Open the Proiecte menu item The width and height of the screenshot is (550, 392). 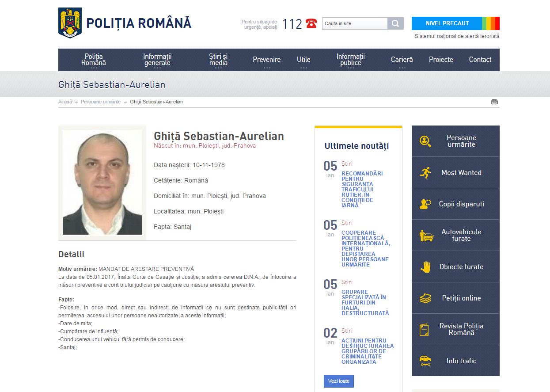coord(441,60)
